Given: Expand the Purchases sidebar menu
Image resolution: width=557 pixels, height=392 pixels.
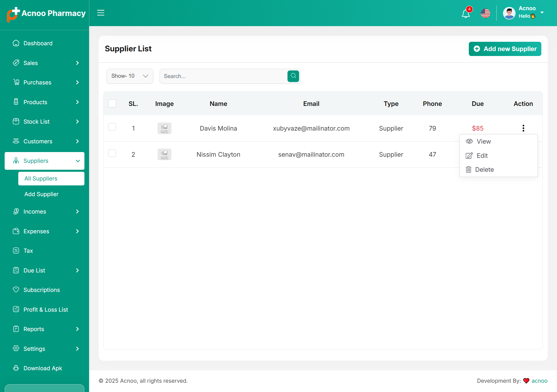Looking at the screenshot, I should pyautogui.click(x=44, y=82).
